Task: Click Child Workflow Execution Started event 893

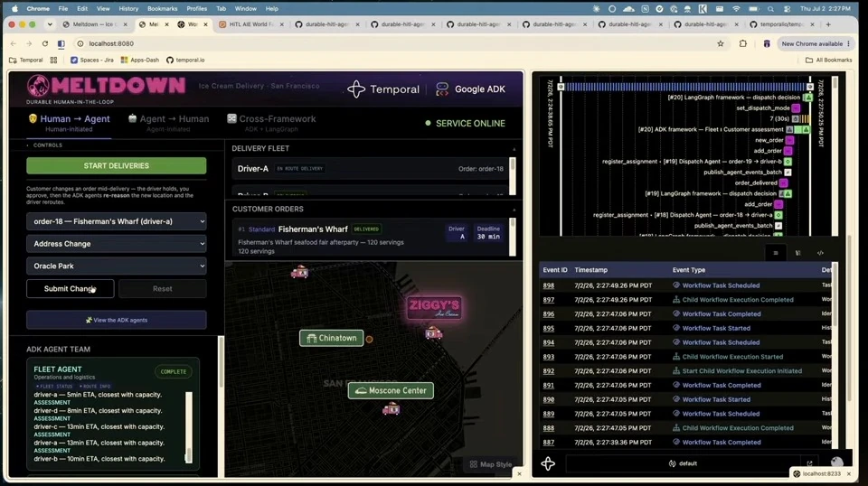Action: pyautogui.click(x=732, y=357)
